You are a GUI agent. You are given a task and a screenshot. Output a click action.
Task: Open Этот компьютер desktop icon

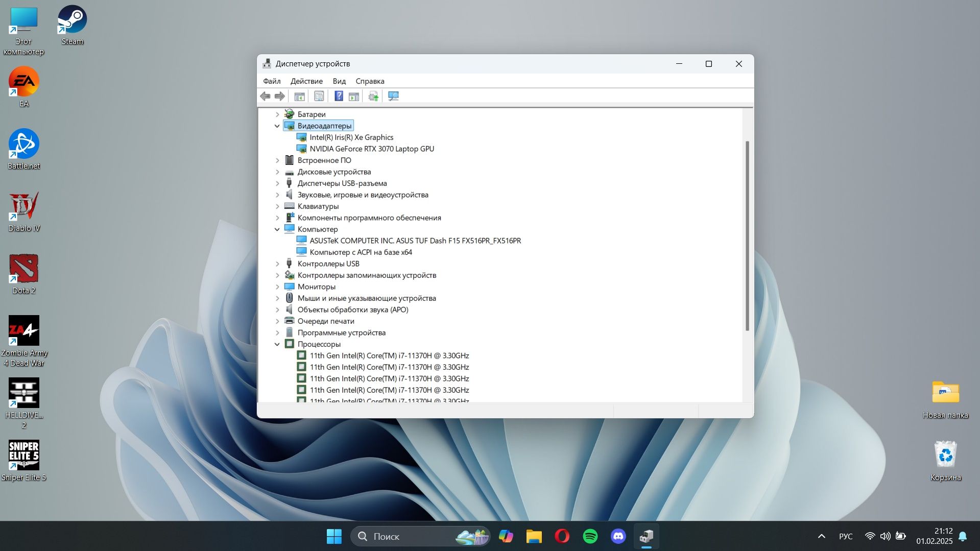[23, 31]
